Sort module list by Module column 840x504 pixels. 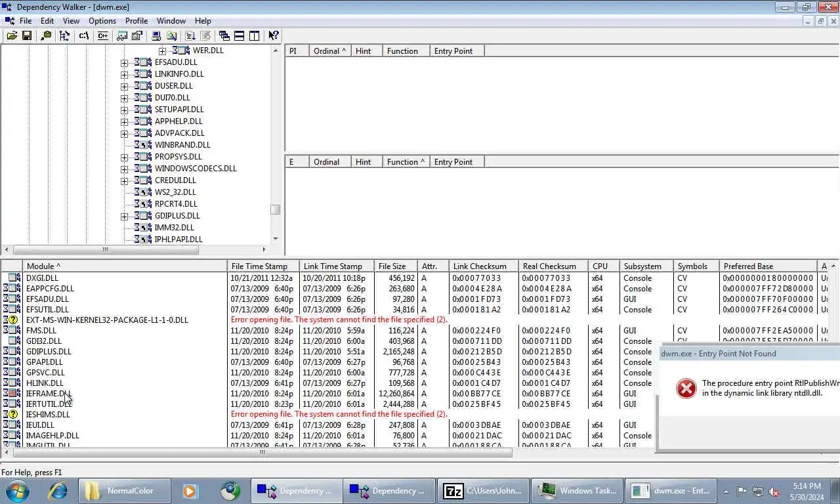125,266
